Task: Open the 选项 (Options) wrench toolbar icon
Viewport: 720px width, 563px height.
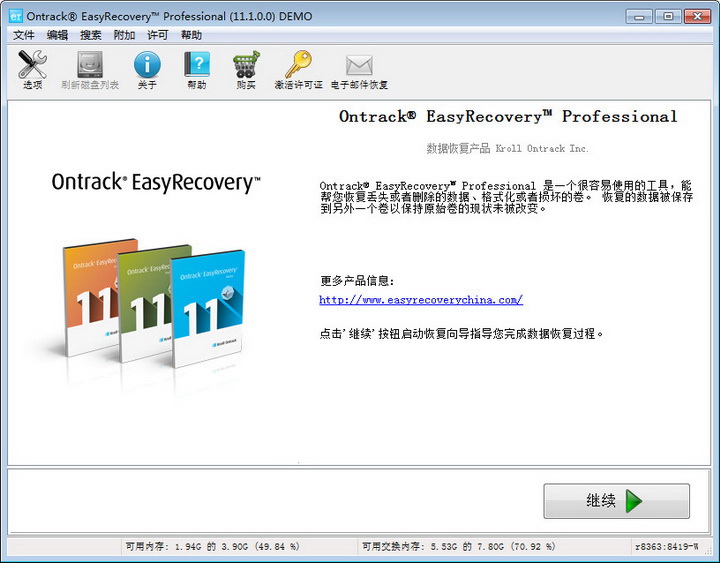Action: point(33,69)
